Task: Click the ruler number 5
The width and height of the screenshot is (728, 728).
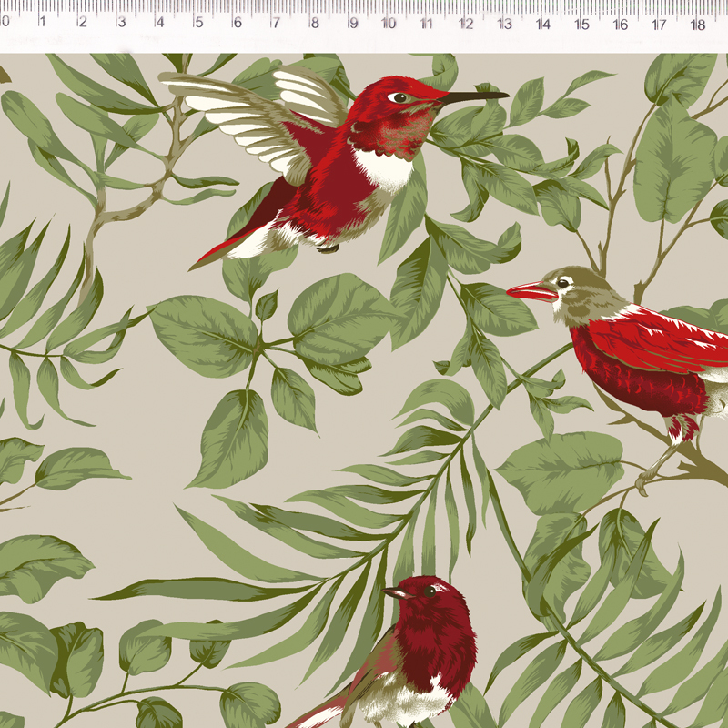Action: [x=198, y=22]
